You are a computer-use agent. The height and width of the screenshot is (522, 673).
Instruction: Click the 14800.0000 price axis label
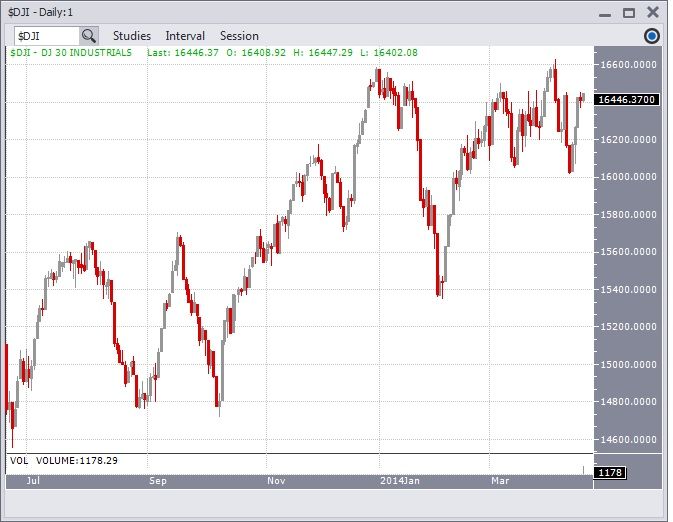(628, 402)
